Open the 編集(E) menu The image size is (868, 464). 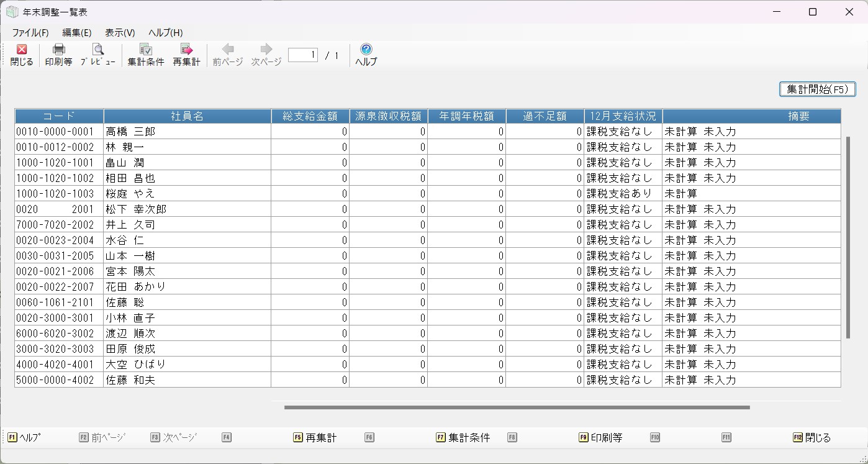pyautogui.click(x=77, y=33)
